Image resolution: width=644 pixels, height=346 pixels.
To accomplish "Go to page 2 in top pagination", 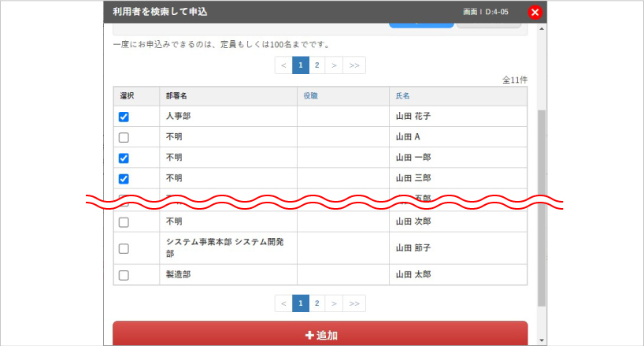I will 316,65.
